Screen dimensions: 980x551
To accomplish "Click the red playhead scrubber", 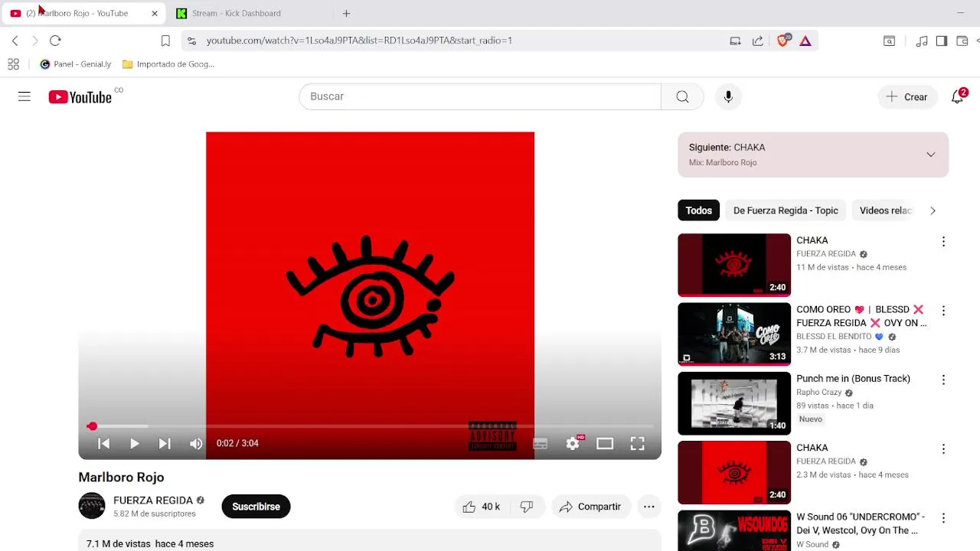I will pos(92,426).
